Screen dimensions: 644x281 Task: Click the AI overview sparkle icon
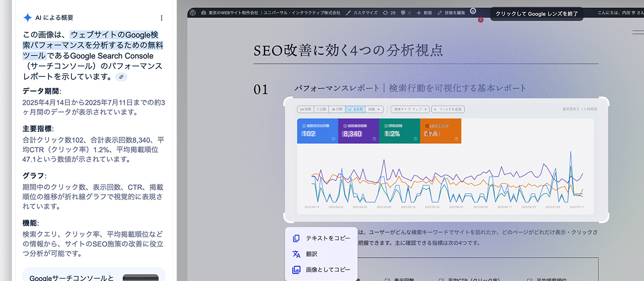(x=27, y=18)
